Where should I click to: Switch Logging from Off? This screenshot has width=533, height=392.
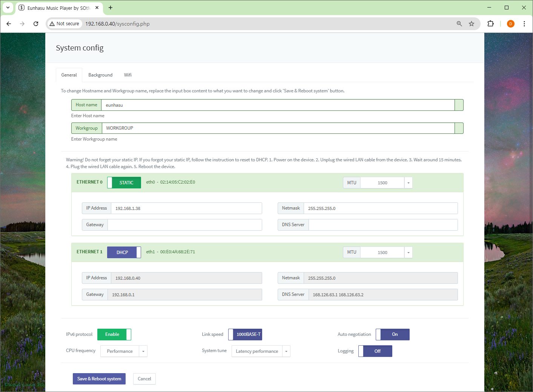[x=375, y=351]
